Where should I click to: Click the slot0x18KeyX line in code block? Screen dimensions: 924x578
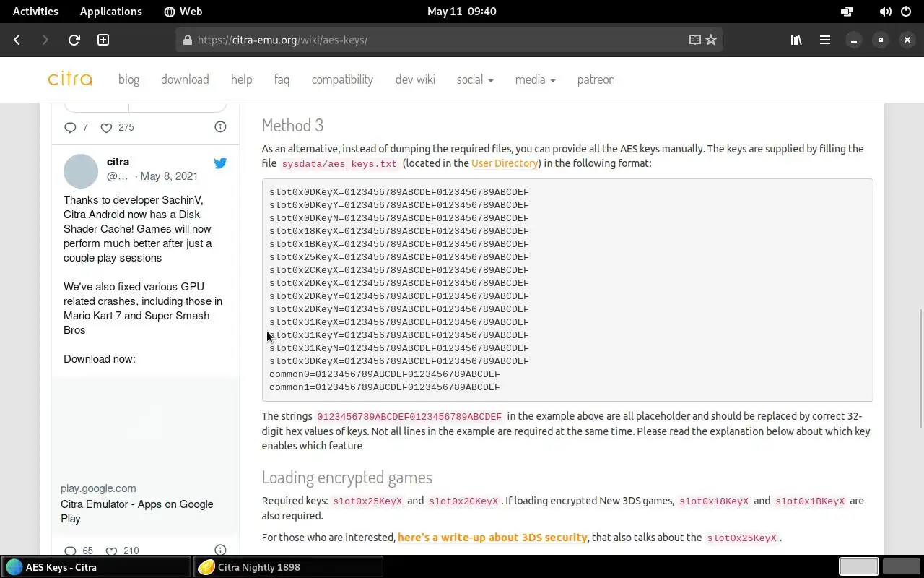coord(399,231)
